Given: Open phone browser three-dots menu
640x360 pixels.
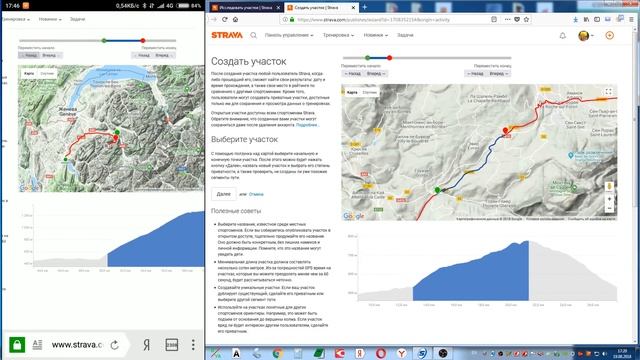Looking at the screenshot, I should click(x=193, y=345).
